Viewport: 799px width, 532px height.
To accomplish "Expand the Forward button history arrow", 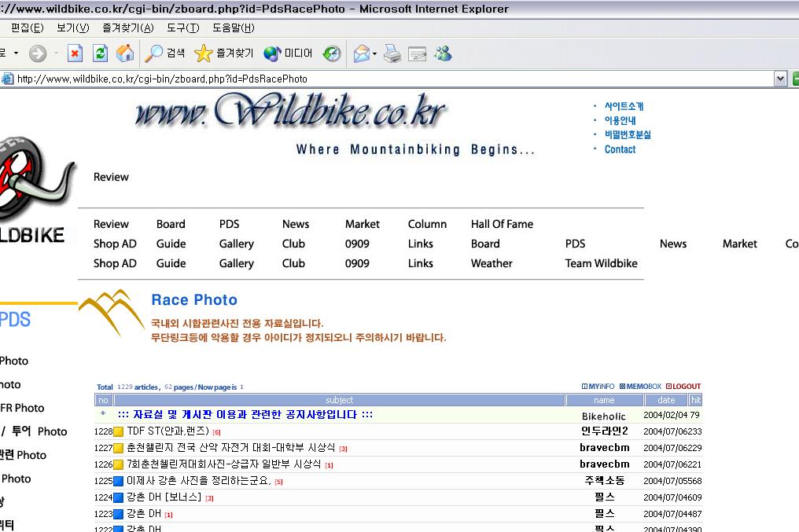I will (x=56, y=53).
